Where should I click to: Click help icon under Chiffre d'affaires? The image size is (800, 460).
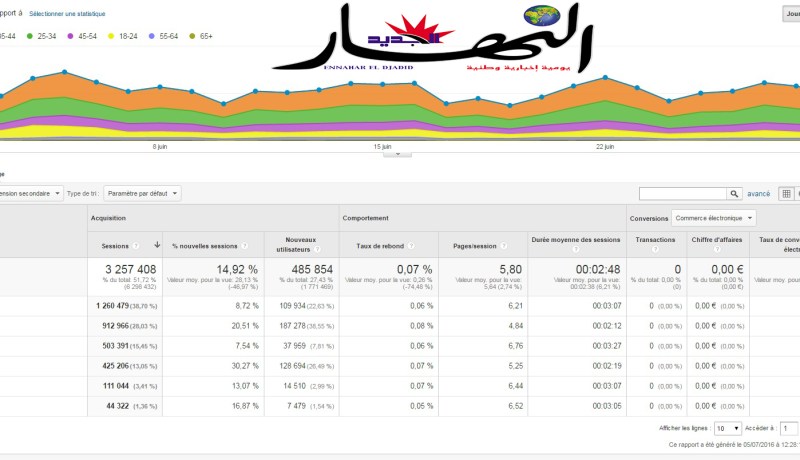[x=717, y=249]
